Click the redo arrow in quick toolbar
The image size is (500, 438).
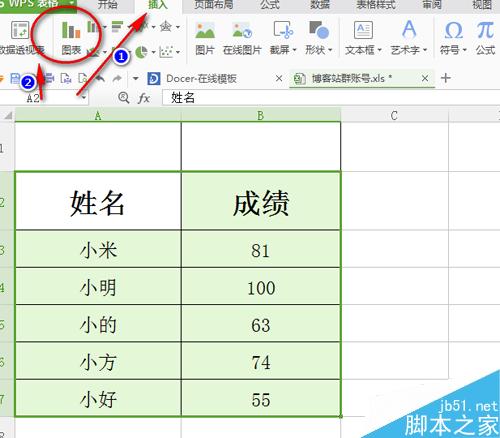coord(117,79)
